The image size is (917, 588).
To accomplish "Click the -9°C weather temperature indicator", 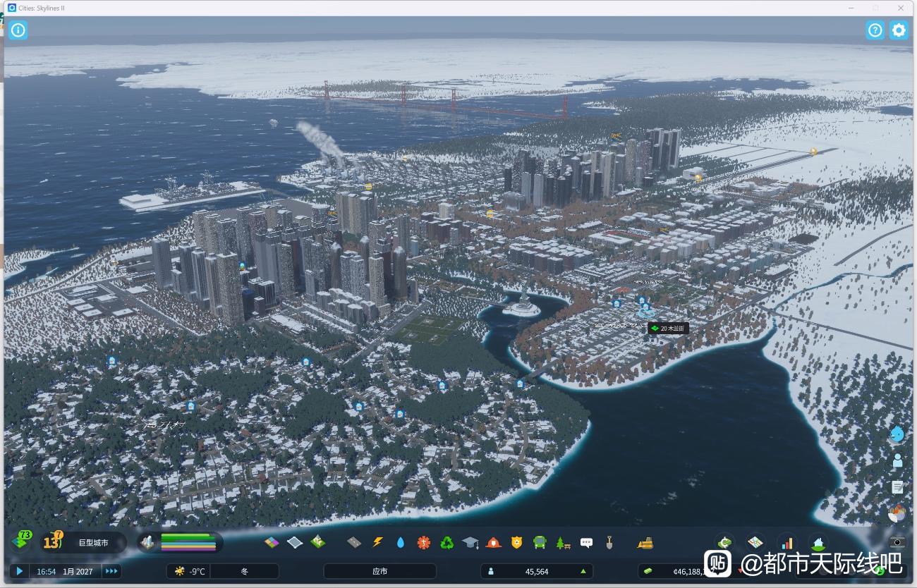I will click(189, 571).
